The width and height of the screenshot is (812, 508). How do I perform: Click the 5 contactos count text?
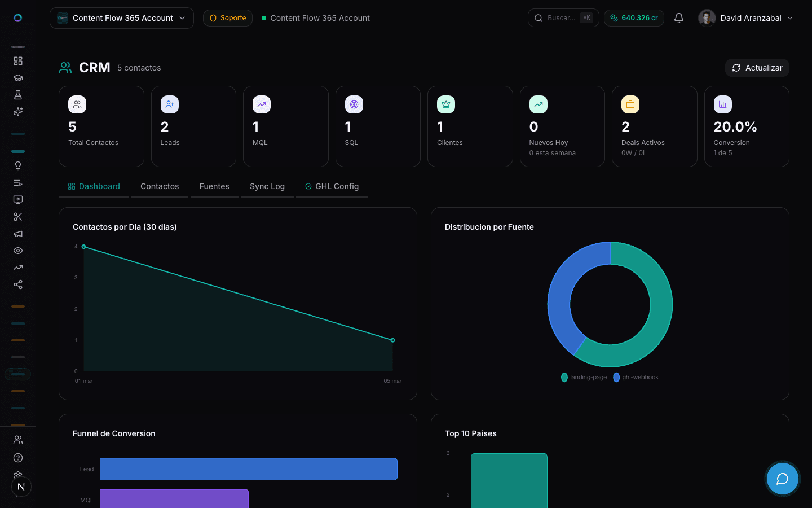pos(139,68)
